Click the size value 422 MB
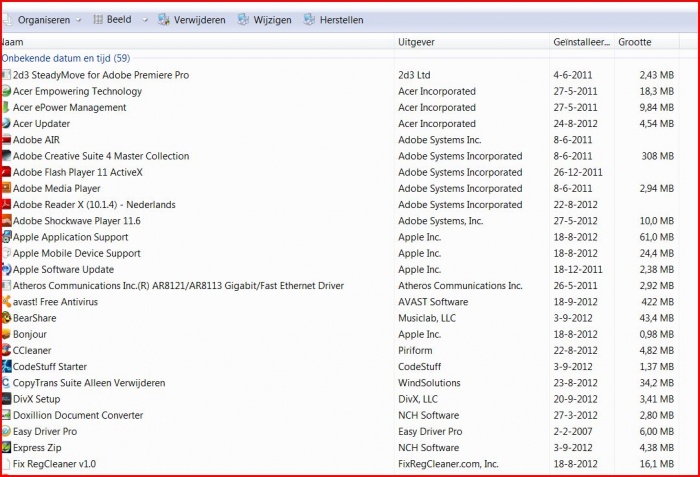This screenshot has height=477, width=700. tap(658, 301)
